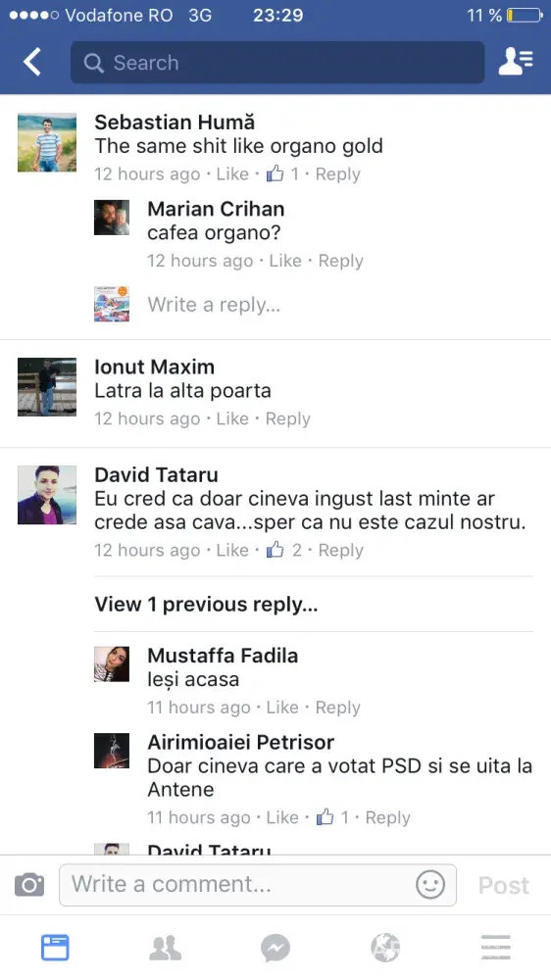Open the friend requests icon top right

click(516, 61)
